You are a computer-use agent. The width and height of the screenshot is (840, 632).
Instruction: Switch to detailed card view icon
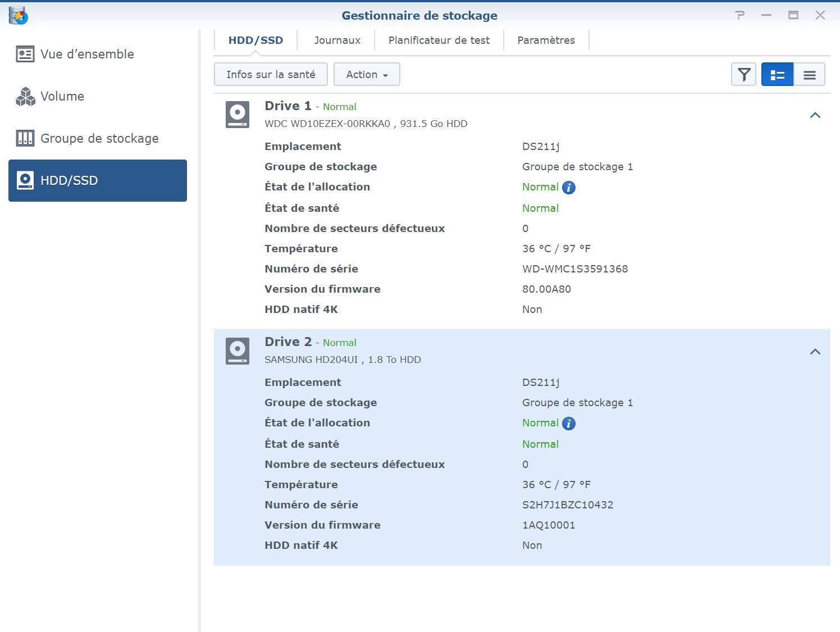tap(777, 74)
